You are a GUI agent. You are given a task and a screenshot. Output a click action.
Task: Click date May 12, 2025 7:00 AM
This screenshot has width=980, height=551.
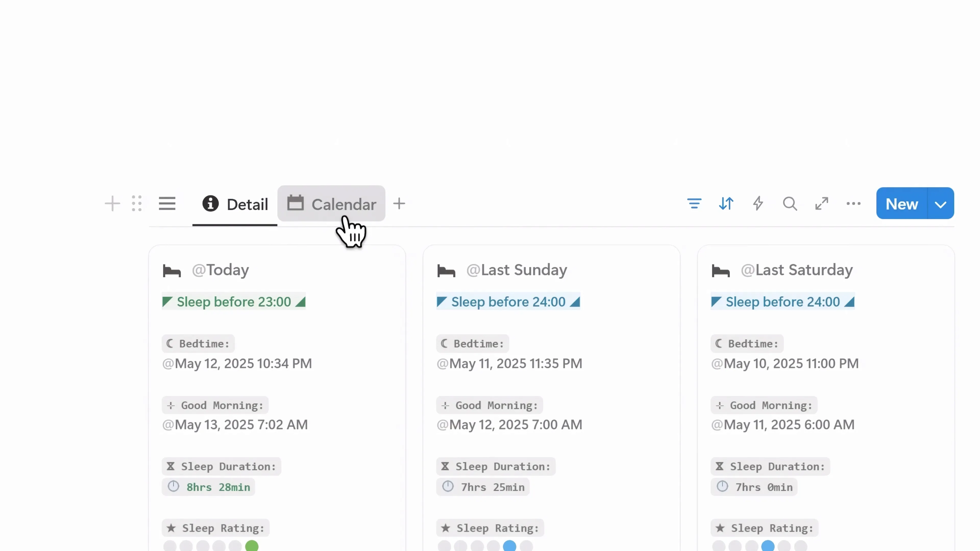pos(509,425)
